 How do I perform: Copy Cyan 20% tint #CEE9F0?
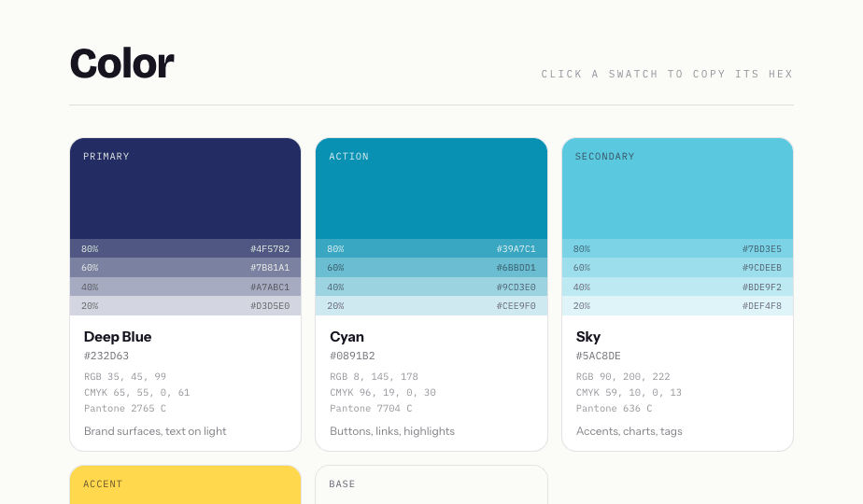coord(431,305)
